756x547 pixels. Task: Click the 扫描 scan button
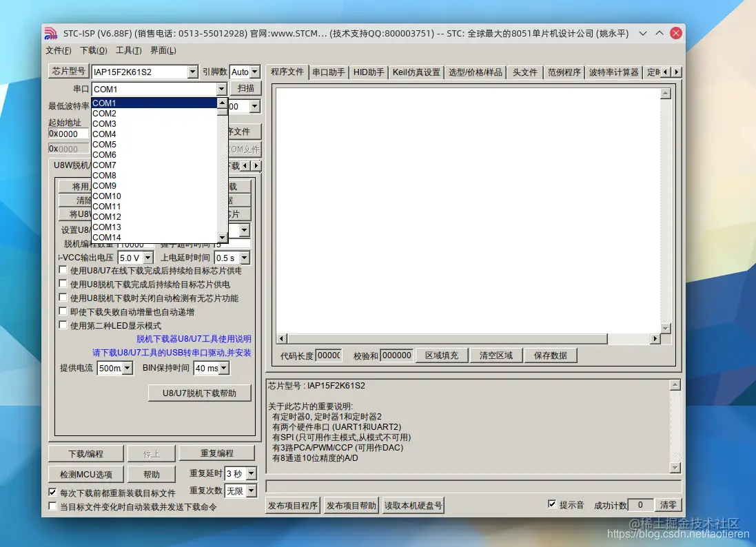tap(246, 88)
